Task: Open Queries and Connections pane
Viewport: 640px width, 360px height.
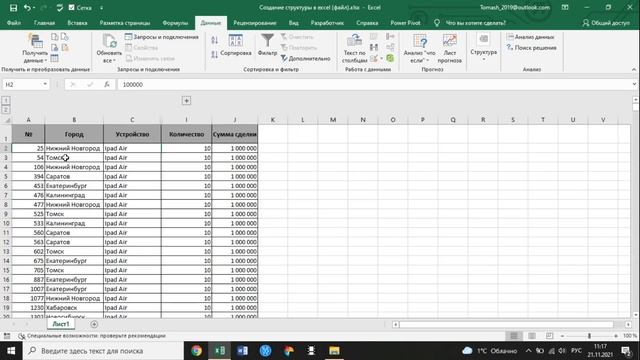Action: coord(162,37)
